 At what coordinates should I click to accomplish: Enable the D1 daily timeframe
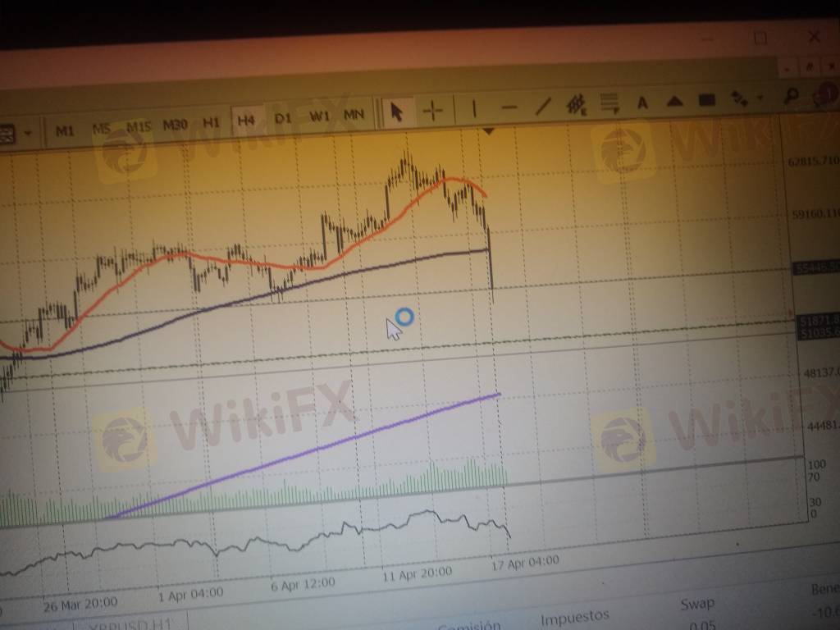click(x=283, y=118)
